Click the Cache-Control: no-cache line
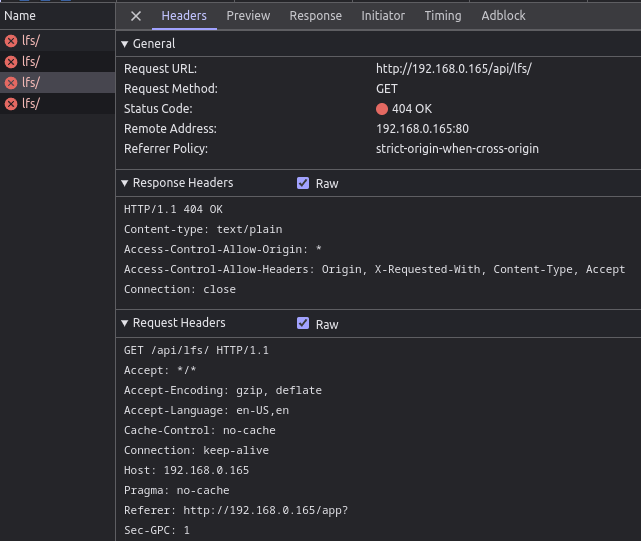 coord(200,430)
